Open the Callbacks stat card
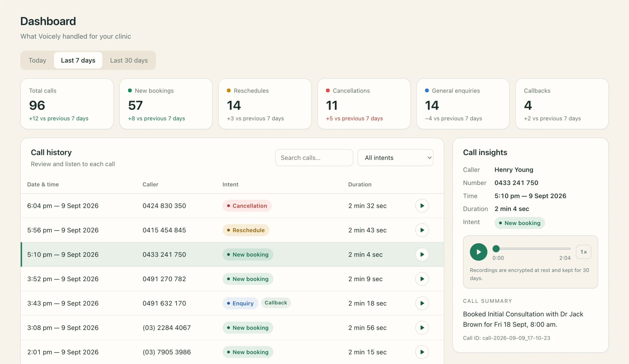The image size is (629, 364). tap(562, 104)
